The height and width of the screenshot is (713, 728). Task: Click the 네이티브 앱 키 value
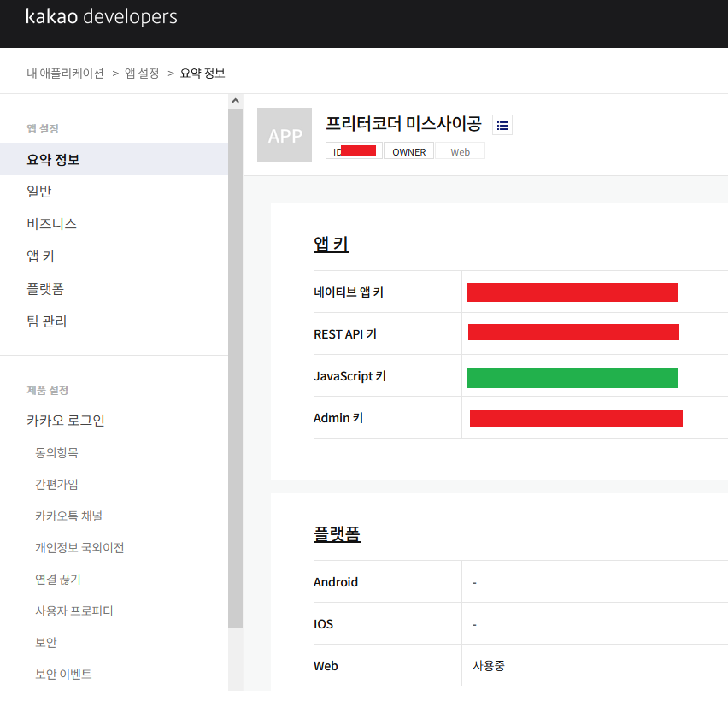(x=572, y=292)
